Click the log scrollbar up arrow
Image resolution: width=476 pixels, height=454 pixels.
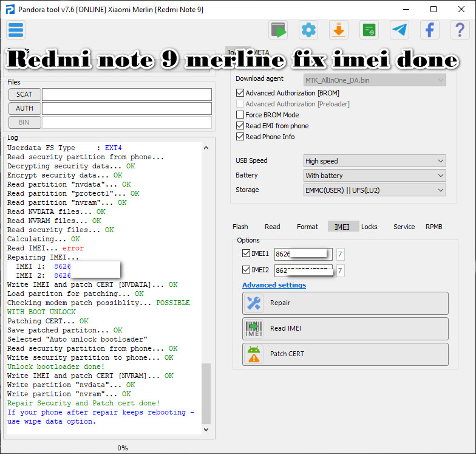click(206, 148)
